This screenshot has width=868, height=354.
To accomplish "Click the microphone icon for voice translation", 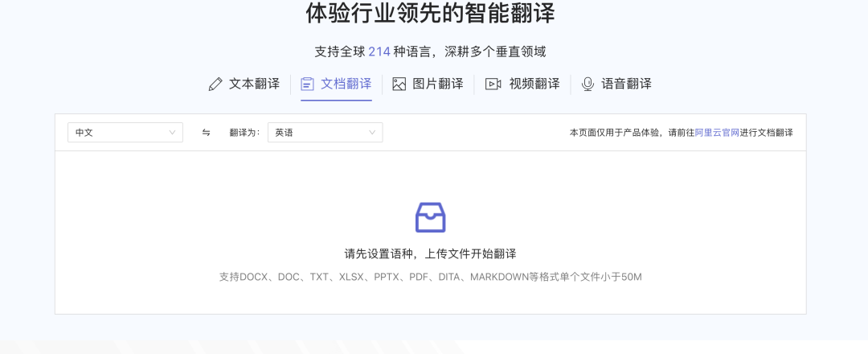I will (588, 84).
